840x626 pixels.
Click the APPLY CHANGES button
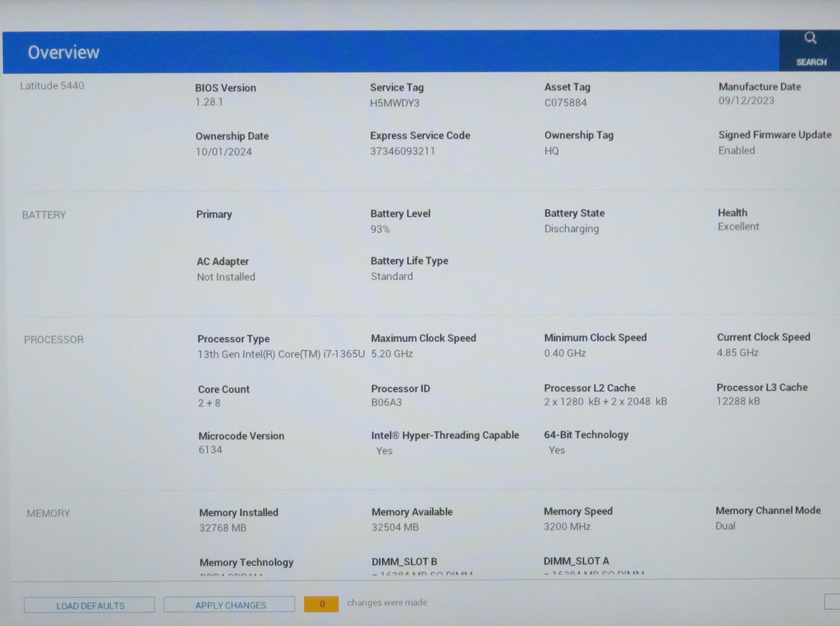pos(229,604)
